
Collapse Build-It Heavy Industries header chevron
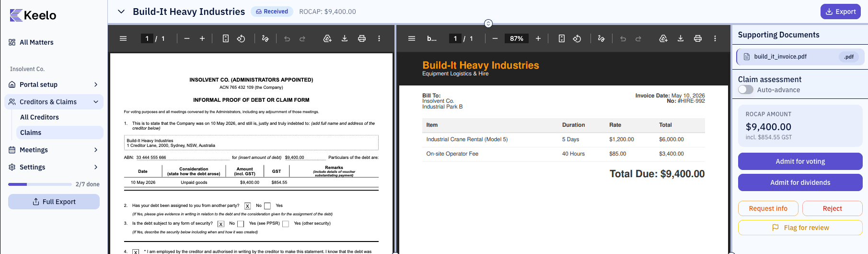point(121,12)
